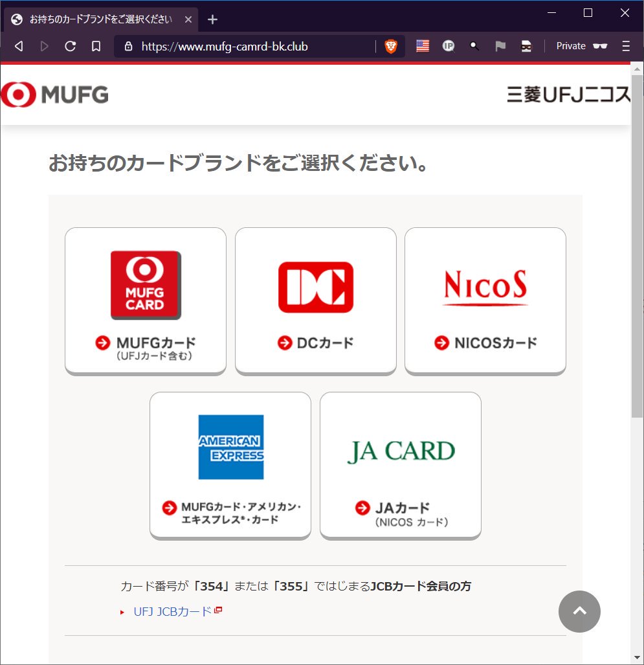
Task: Click the MUFG logo in header
Action: coord(54,94)
